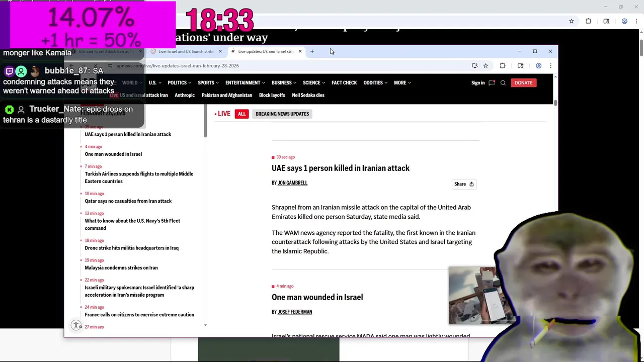The height and width of the screenshot is (362, 644).
Task: Open sidebar item 'Qatar says no casualties from Iran attack'
Action: [x=128, y=201]
